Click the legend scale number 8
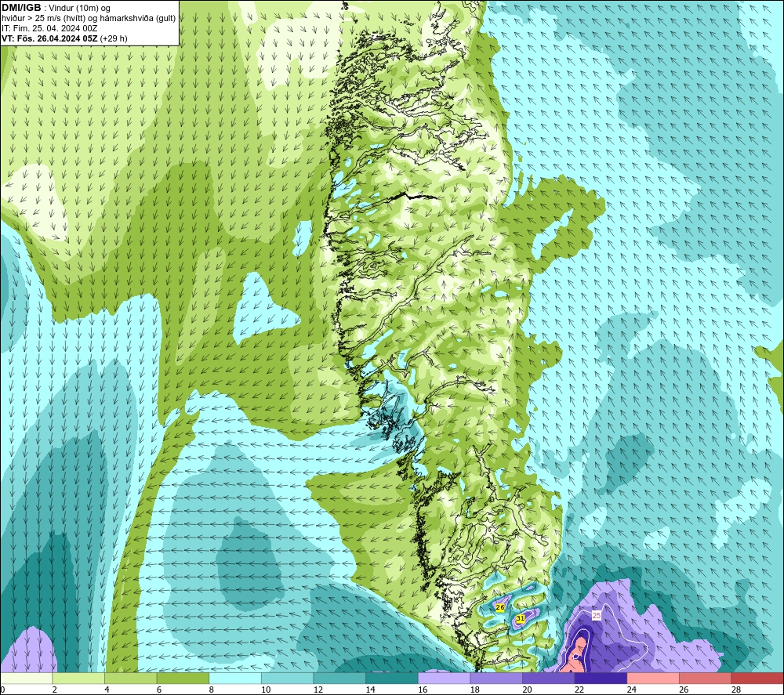The image size is (784, 695). click(x=212, y=690)
